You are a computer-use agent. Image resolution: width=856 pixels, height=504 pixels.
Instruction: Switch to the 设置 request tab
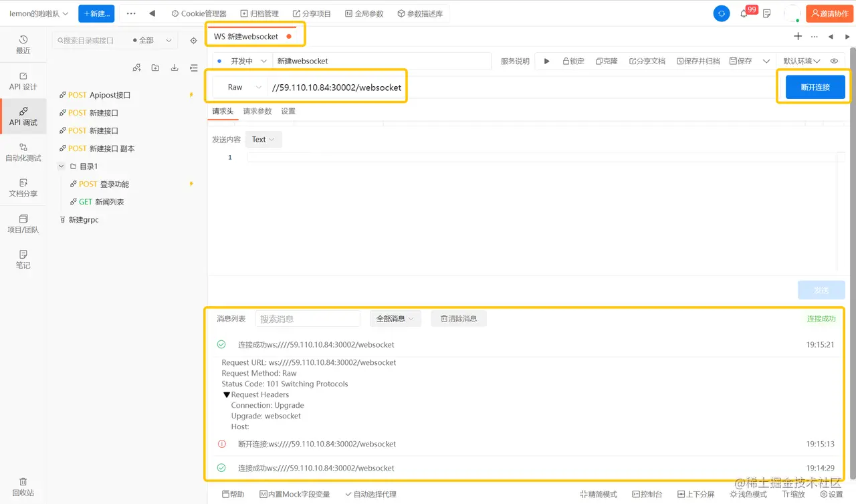pyautogui.click(x=288, y=112)
